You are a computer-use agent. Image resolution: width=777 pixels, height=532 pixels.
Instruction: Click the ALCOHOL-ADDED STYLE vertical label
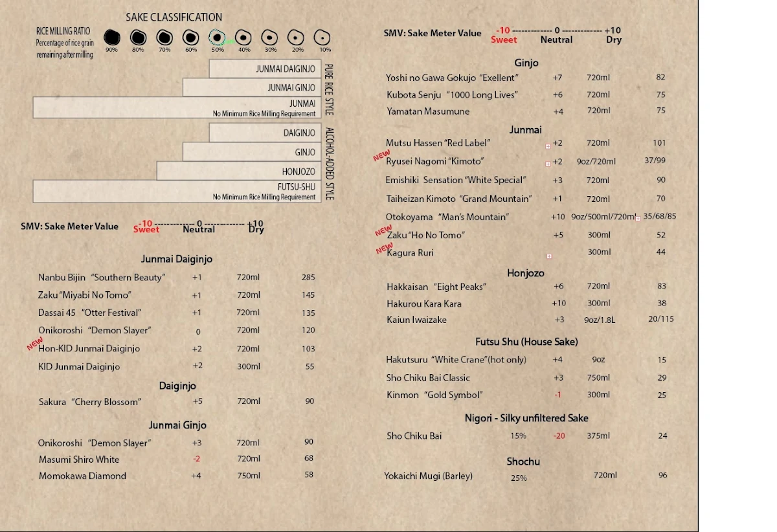(x=328, y=163)
